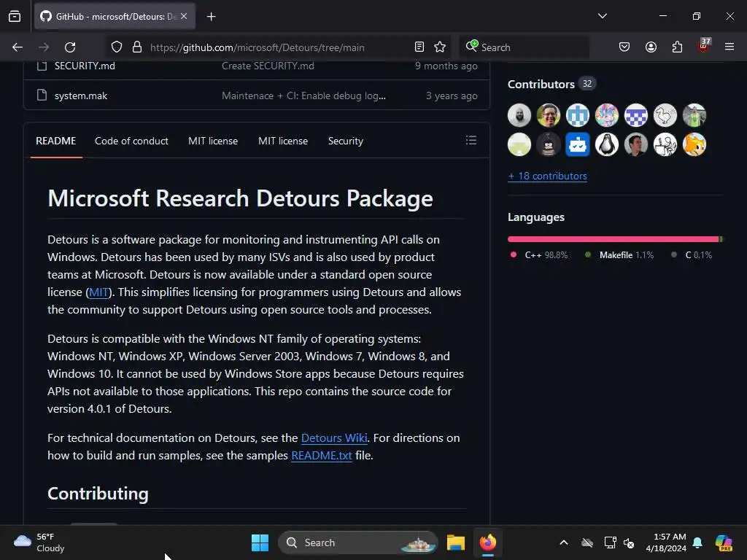Select the second MIT license tab
The height and width of the screenshot is (560, 747).
(283, 141)
